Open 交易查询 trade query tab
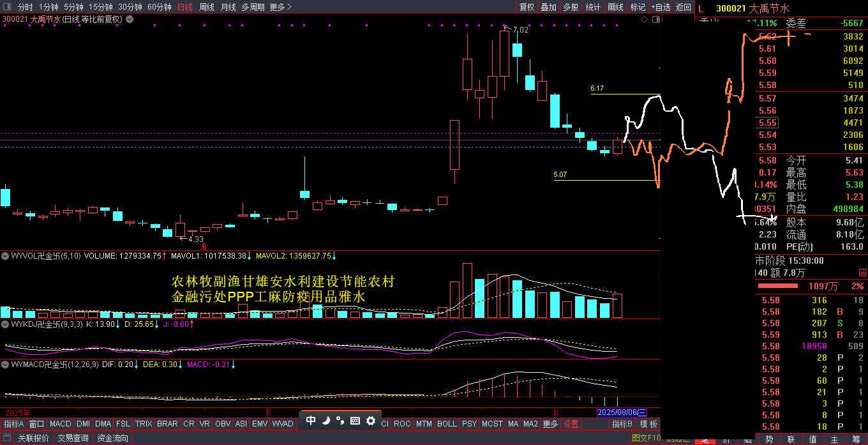Image resolution: width=868 pixels, height=445 pixels. tap(73, 438)
